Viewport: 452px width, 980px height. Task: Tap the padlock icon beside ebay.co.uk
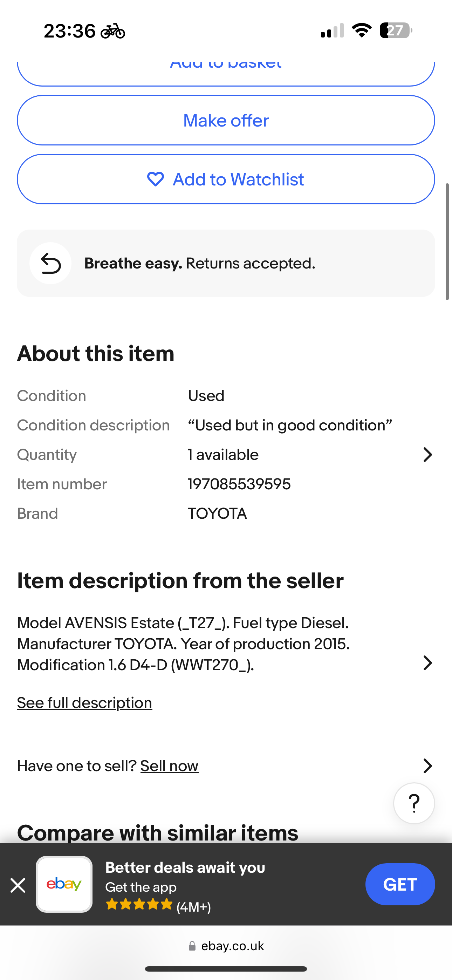point(192,946)
